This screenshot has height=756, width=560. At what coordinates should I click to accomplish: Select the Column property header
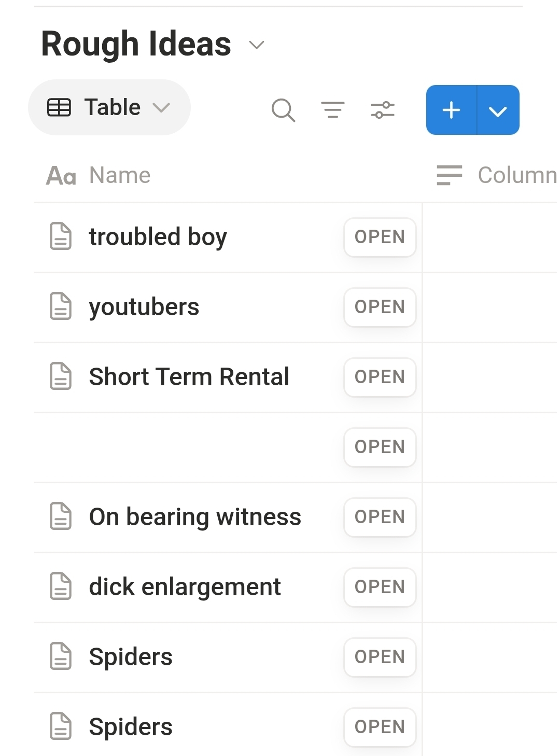click(x=516, y=175)
